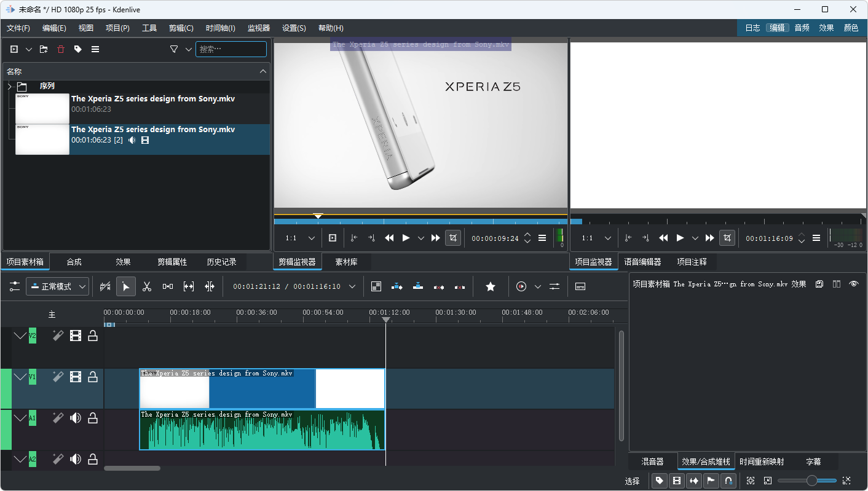Create a new folder in the project bin

(x=43, y=49)
